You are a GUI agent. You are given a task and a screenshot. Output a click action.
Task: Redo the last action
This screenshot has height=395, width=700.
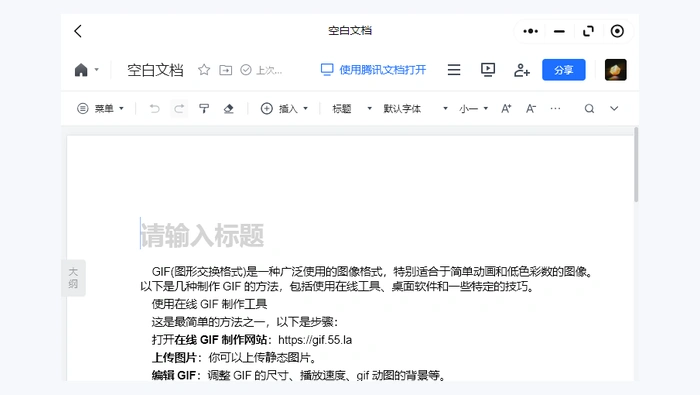[x=179, y=108]
